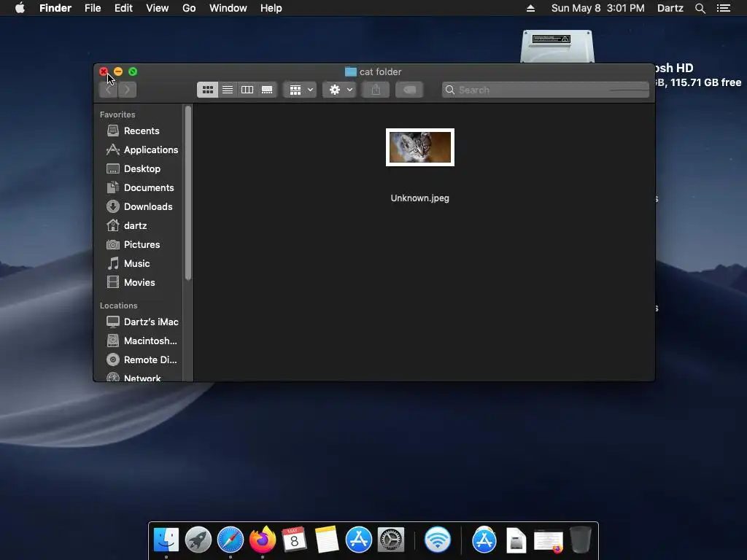The width and height of the screenshot is (747, 560).
Task: Select the Macintosh HD desktop drive icon
Action: [557, 46]
